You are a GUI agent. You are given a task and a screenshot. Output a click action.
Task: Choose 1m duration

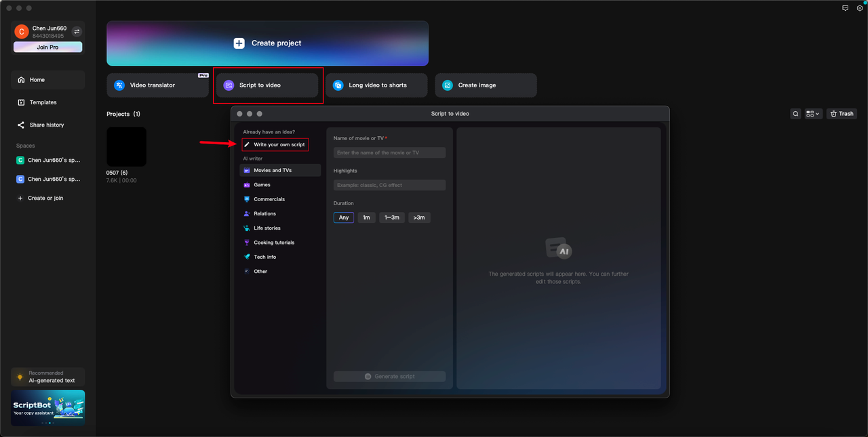pos(366,217)
